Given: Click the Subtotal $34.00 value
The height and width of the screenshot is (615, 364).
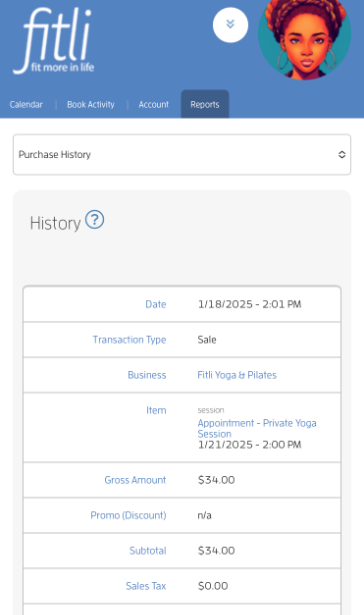Looking at the screenshot, I should click(x=216, y=551).
